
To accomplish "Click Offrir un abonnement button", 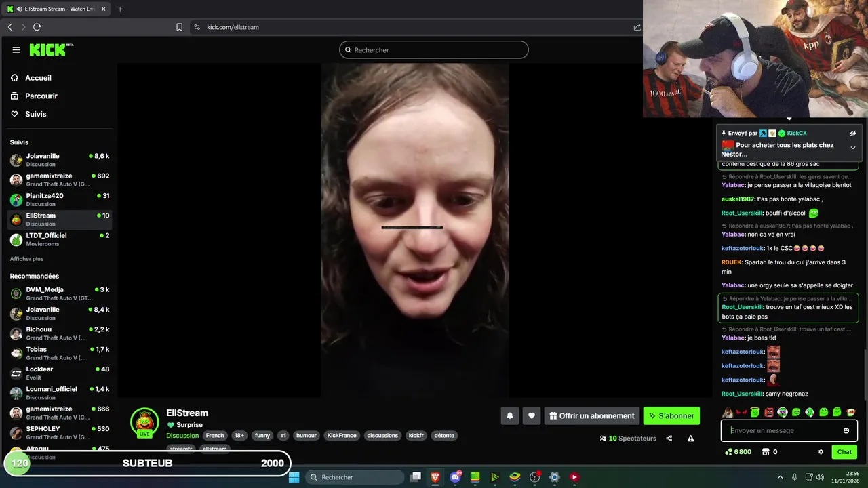I will 592,416.
